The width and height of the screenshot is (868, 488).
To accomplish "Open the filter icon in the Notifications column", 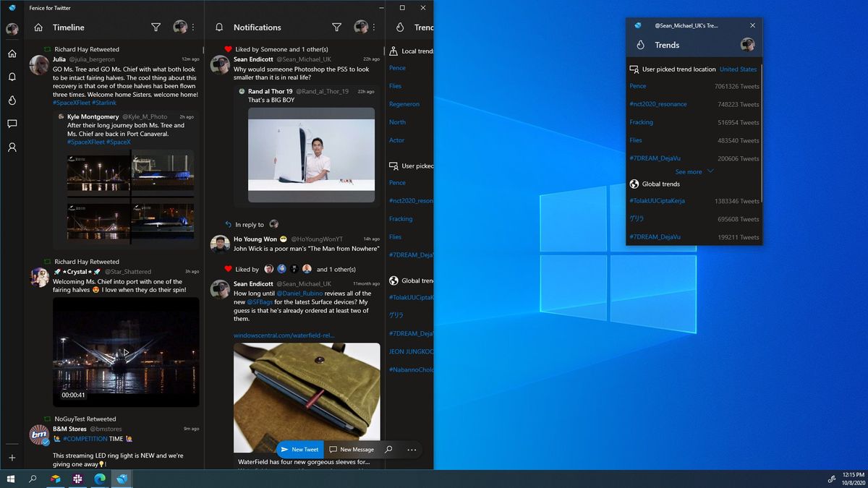I will [337, 27].
